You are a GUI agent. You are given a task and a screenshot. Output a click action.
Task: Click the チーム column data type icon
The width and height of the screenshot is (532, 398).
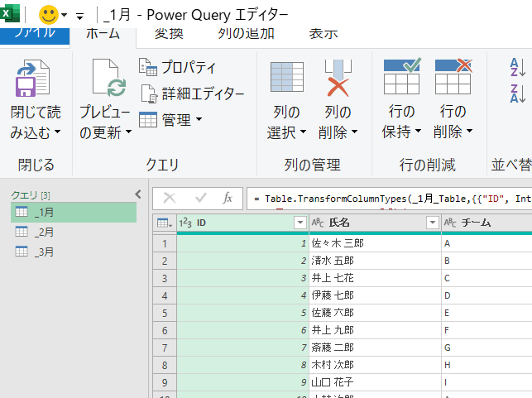click(450, 223)
